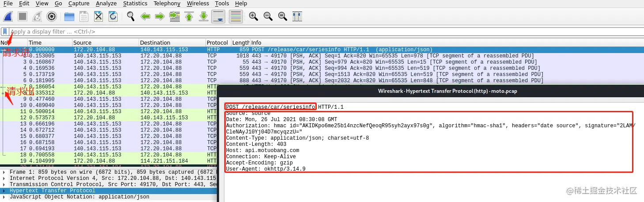Open the Go menu

pos(58,4)
